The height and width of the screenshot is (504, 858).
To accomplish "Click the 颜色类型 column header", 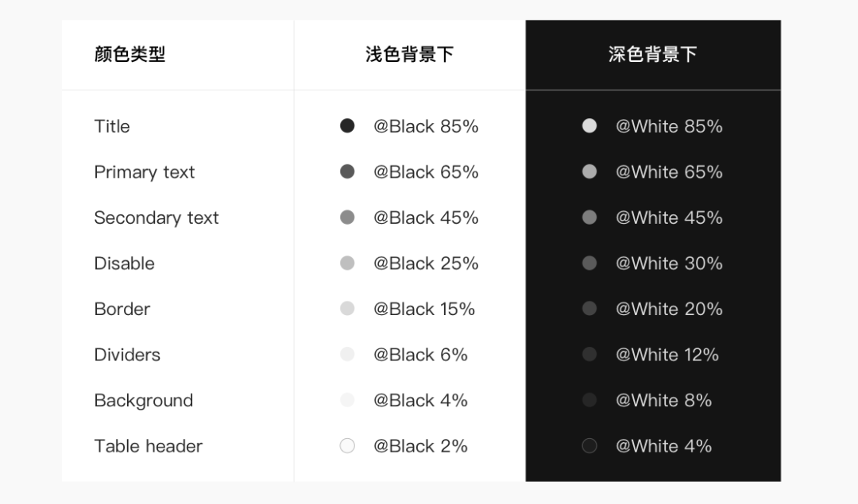I will [129, 54].
